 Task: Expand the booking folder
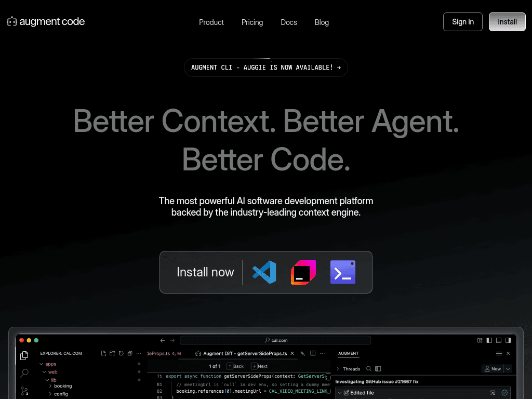[50, 386]
